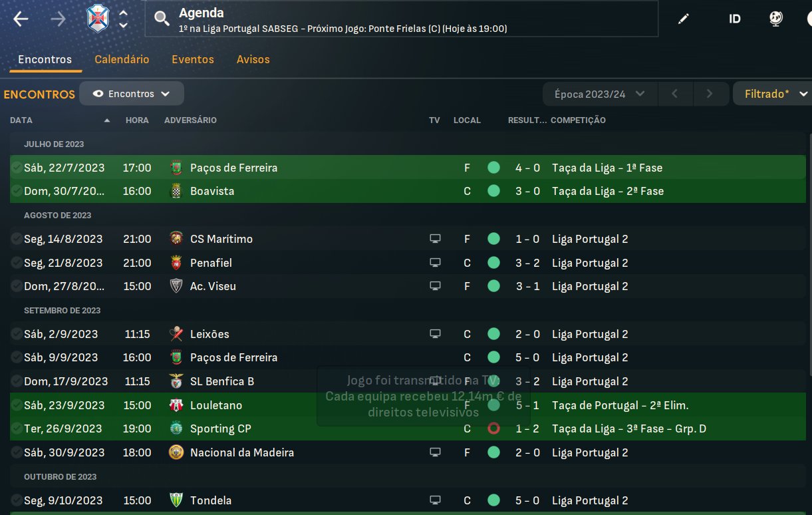This screenshot has height=515, width=812.
Task: Open Nacional da Madeira opponent link
Action: (241, 452)
